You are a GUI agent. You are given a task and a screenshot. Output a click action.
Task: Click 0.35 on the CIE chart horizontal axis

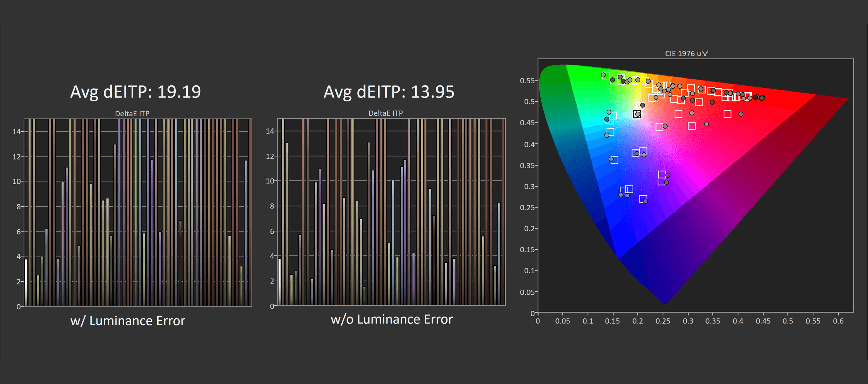[712, 321]
